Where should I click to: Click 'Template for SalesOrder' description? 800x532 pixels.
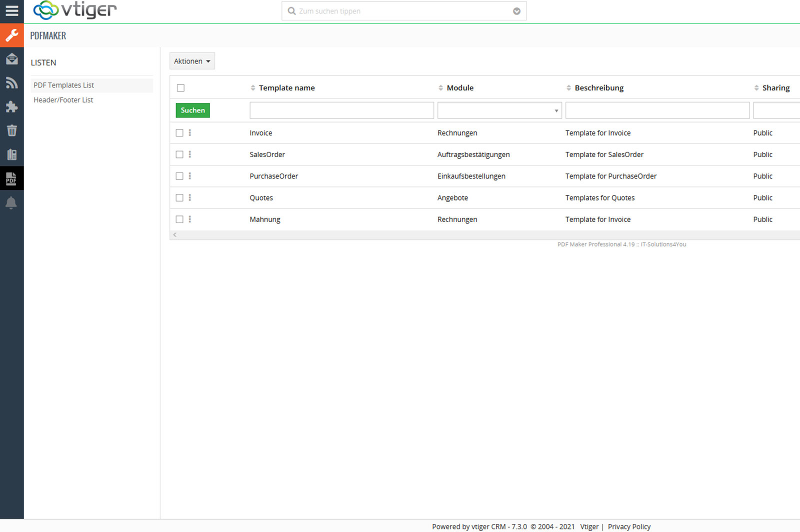coord(604,154)
